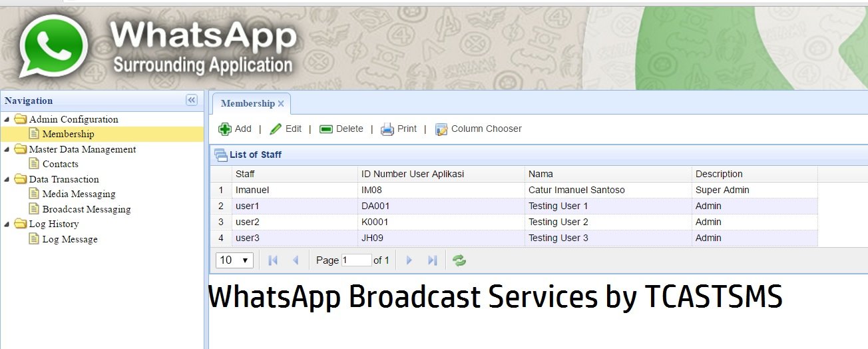The width and height of the screenshot is (868, 349).
Task: Click the Column Chooser button label
Action: point(487,129)
